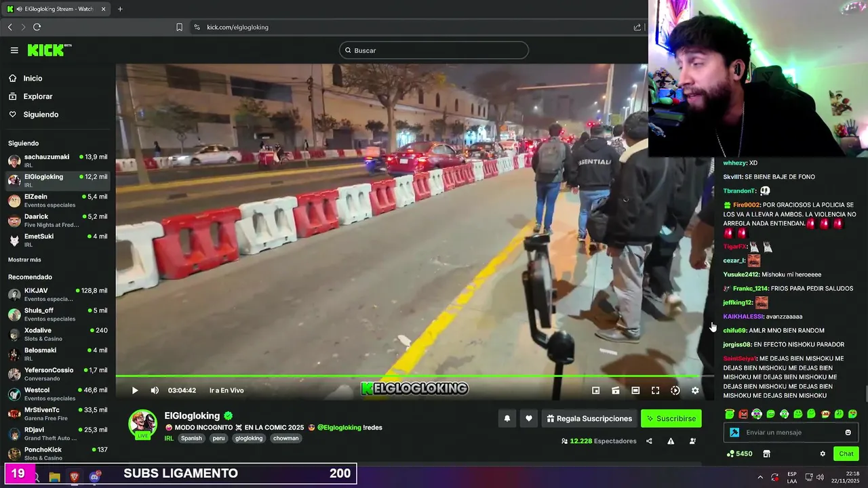This screenshot has height=488, width=868.
Task: Click the ESP LAA language indicator
Action: tap(792, 477)
